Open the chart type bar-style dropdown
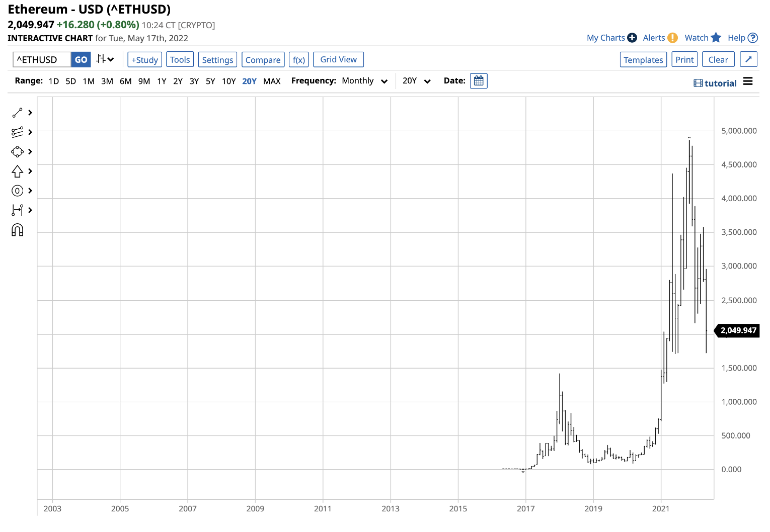The image size is (770, 532). click(105, 59)
